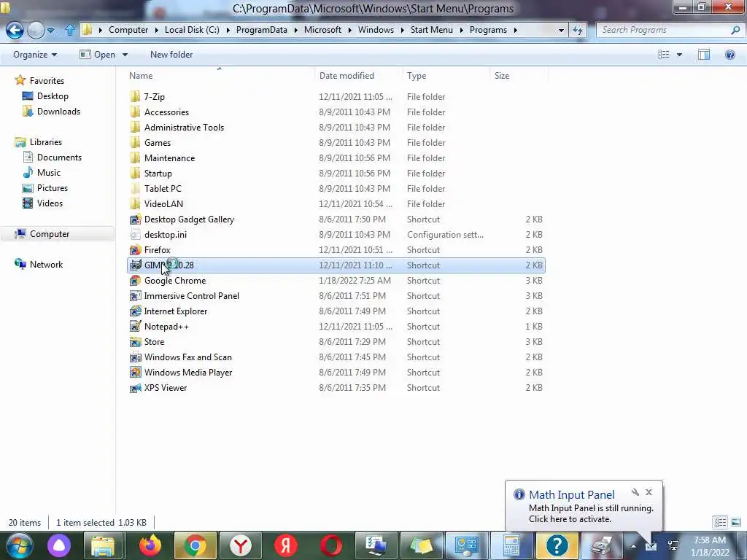
Task: Close the Math Input Panel notification
Action: pyautogui.click(x=649, y=492)
